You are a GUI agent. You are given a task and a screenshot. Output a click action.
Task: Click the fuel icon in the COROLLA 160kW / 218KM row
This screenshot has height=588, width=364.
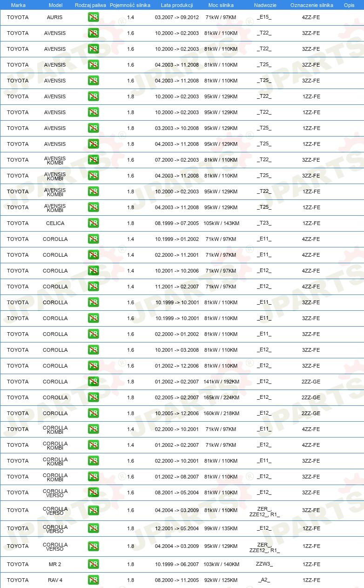tap(93, 413)
